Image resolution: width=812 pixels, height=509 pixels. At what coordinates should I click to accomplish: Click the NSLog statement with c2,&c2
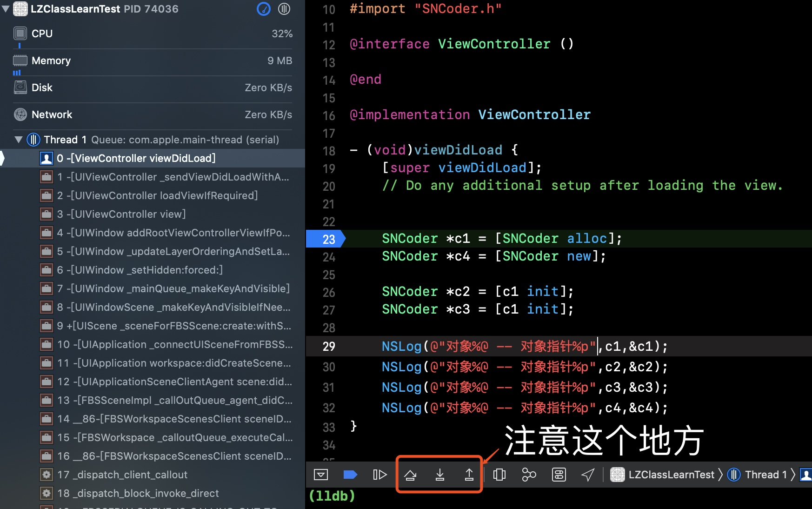point(525,367)
